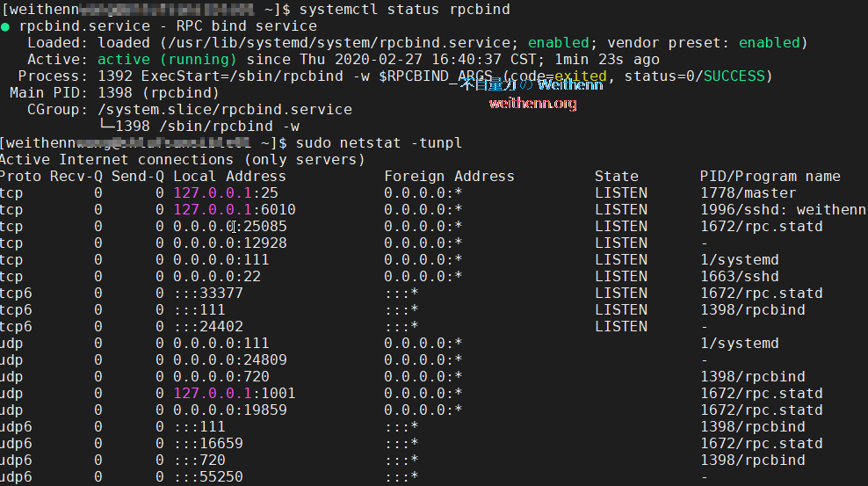868x486 pixels.
Task: Click the '1398 /sbin/rpcbind -w' tree line
Action: pyautogui.click(x=199, y=127)
